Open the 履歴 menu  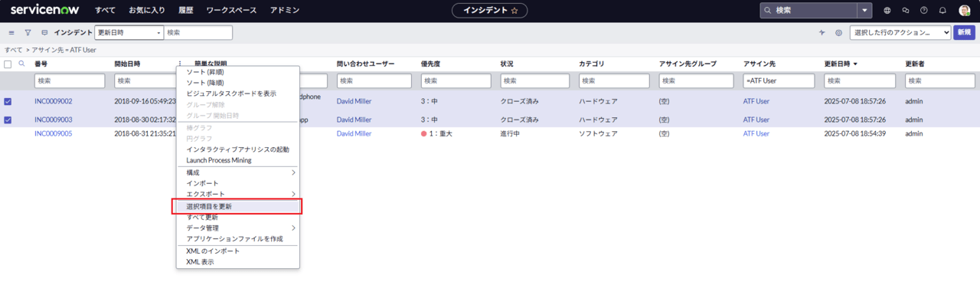[186, 11]
